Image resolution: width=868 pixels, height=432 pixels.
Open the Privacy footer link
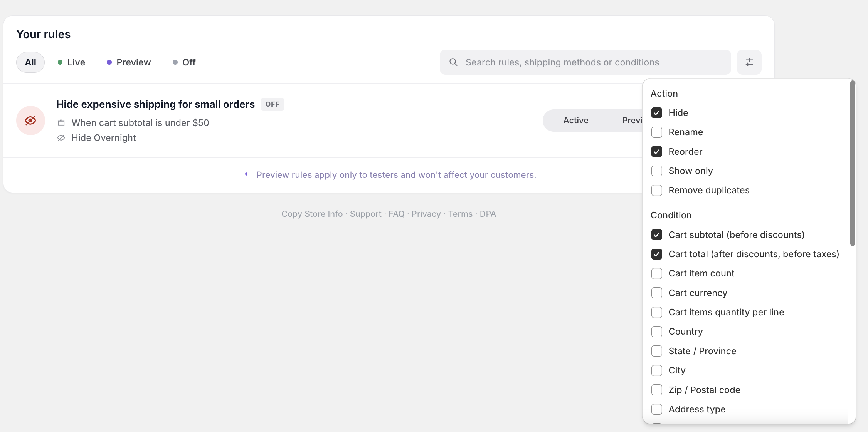pyautogui.click(x=426, y=214)
